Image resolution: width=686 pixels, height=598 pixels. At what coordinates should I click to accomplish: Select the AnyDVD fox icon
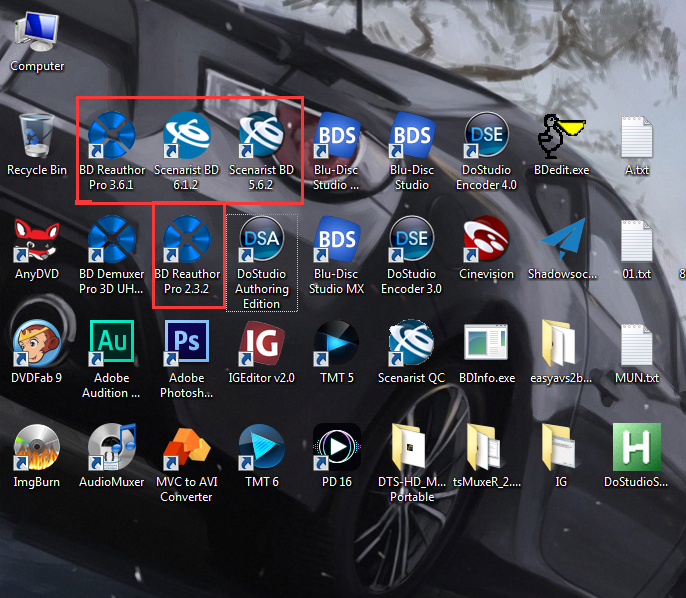37,239
